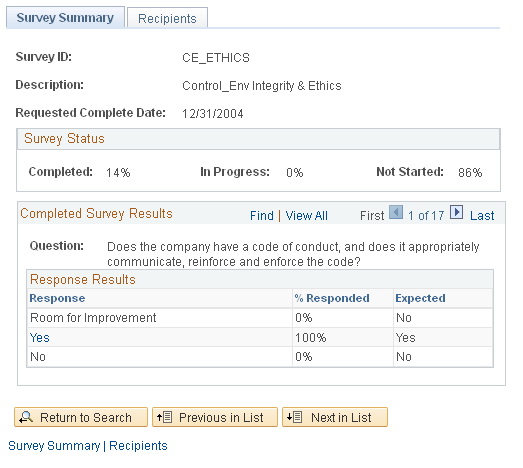Screen dimensions: 523x468
Task: Click the 86% not started value
Action: coord(470,172)
